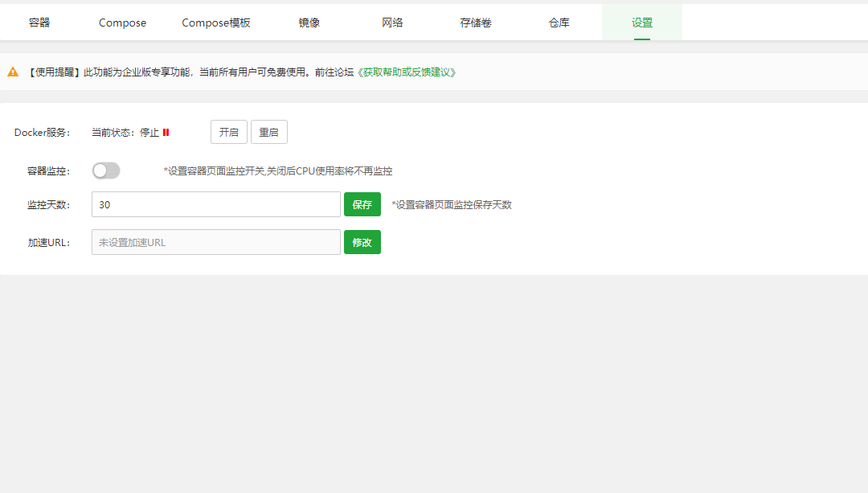Switch to the Compose tab
Image resolution: width=868 pixels, height=493 pixels.
pos(122,23)
